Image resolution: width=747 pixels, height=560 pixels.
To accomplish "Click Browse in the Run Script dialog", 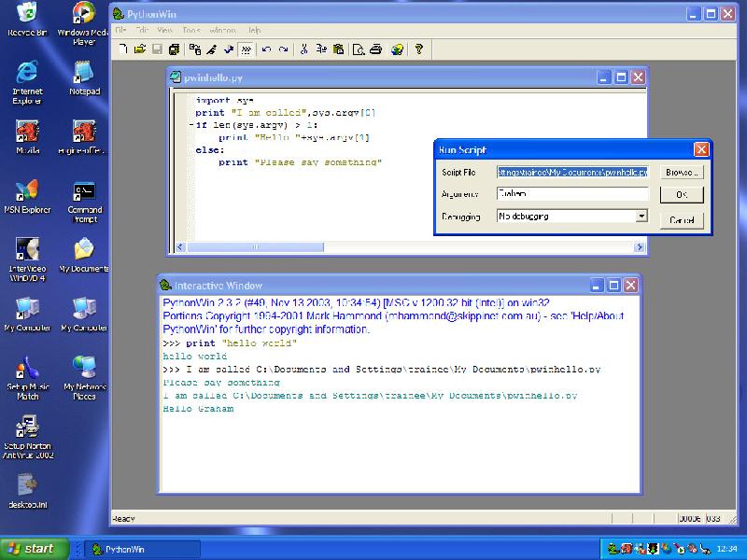I will (682, 173).
